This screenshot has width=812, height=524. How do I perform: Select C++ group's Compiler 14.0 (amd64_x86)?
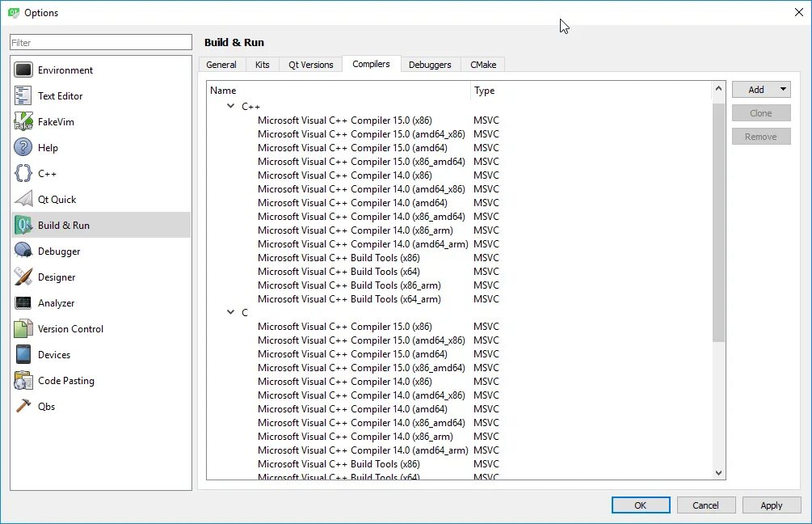[x=361, y=188]
